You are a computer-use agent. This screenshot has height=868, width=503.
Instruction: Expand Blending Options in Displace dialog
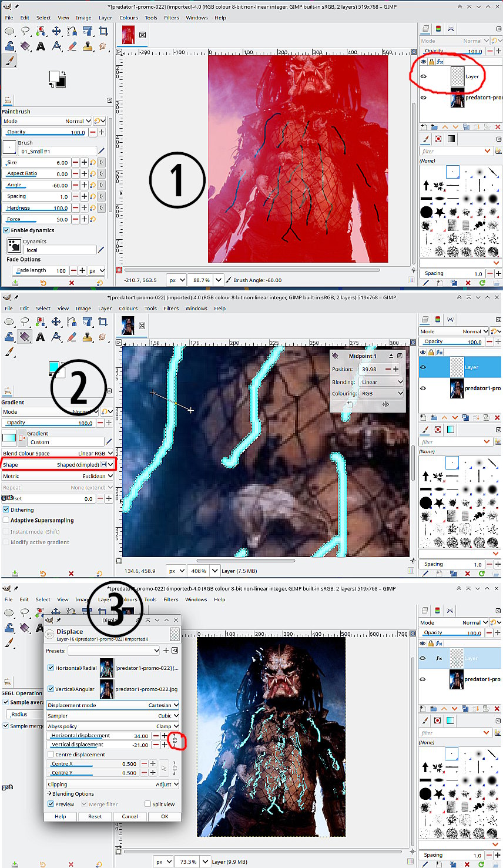[71, 794]
